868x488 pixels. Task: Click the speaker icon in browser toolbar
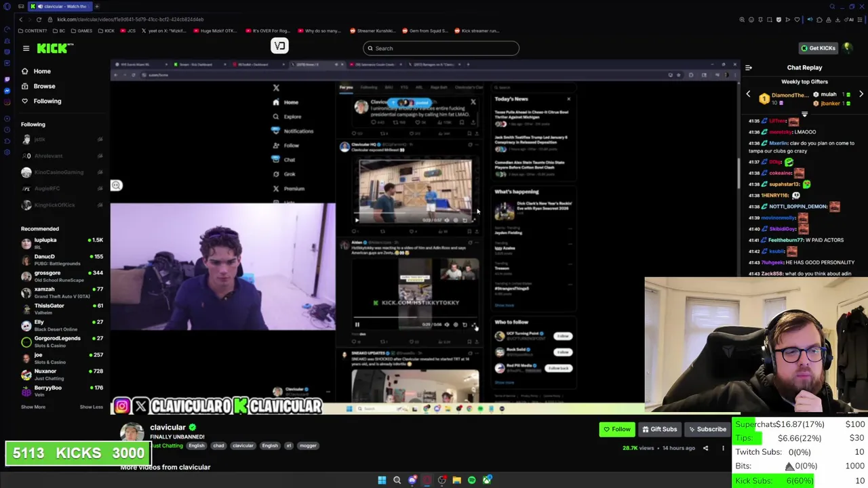(809, 20)
